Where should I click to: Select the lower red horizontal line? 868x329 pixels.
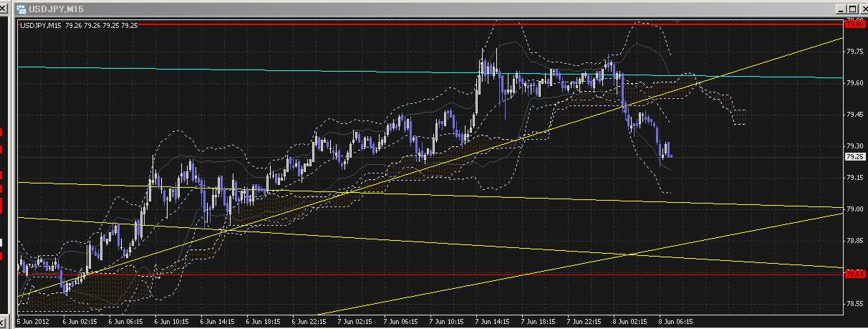[430, 274]
